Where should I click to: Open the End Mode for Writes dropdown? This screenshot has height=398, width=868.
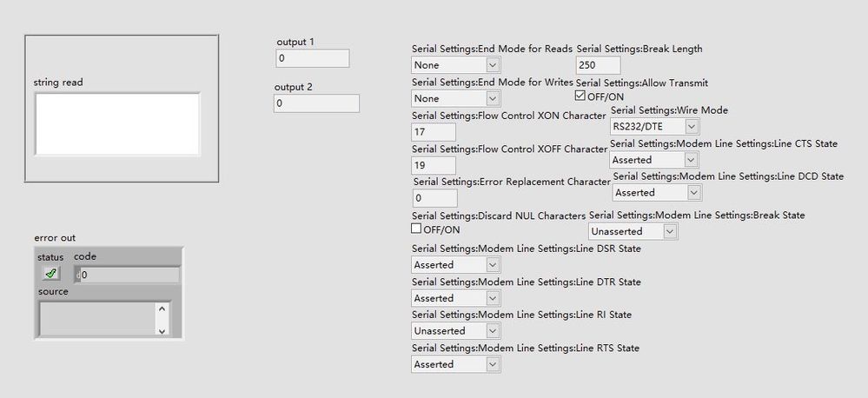[493, 98]
